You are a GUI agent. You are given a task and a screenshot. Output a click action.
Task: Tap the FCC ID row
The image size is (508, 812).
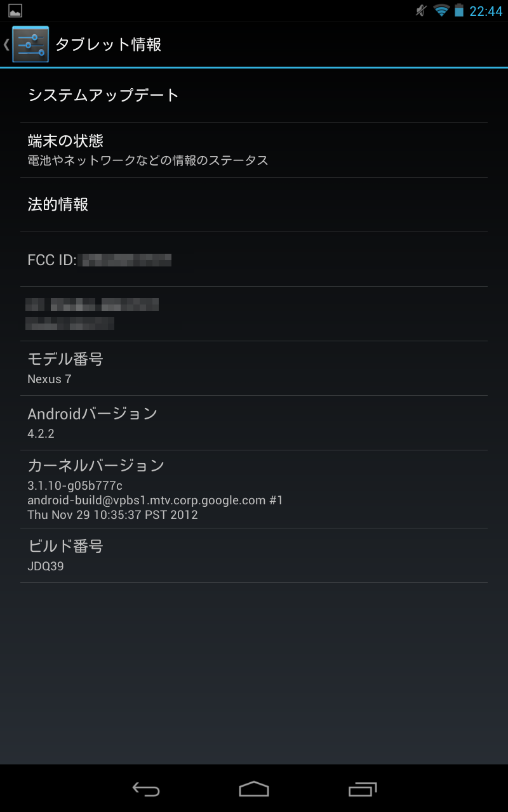[254, 259]
